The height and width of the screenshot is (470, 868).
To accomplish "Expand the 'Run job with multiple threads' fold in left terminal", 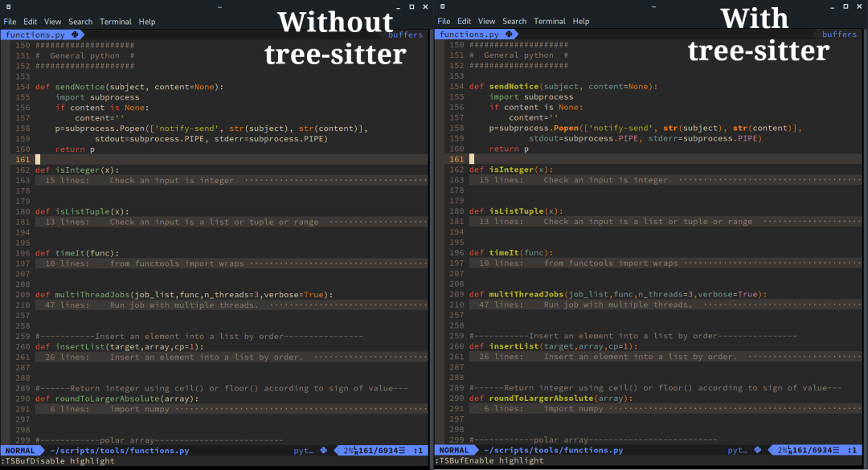I will [x=231, y=305].
